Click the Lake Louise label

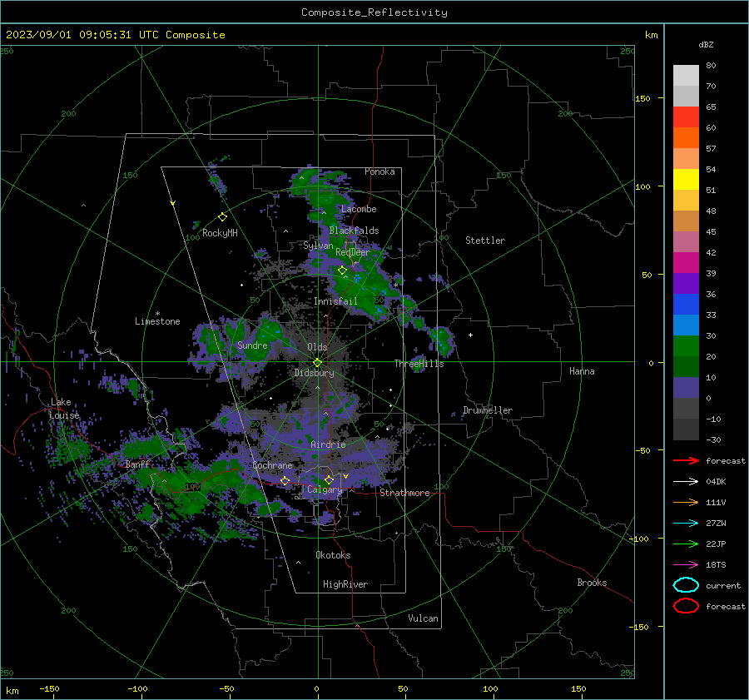[x=64, y=409]
